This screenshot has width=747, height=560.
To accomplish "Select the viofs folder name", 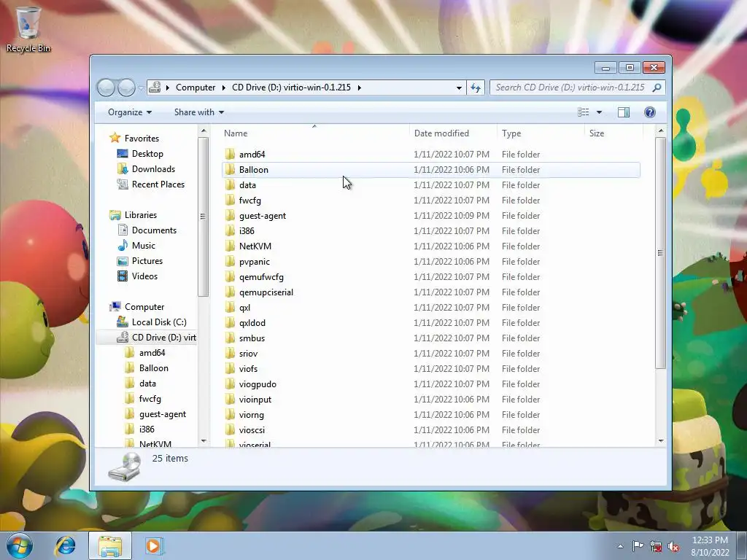I will pyautogui.click(x=248, y=368).
